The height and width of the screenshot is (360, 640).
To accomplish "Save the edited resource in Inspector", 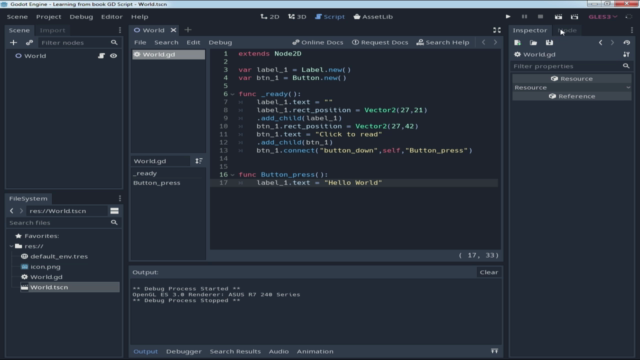I will 549,42.
